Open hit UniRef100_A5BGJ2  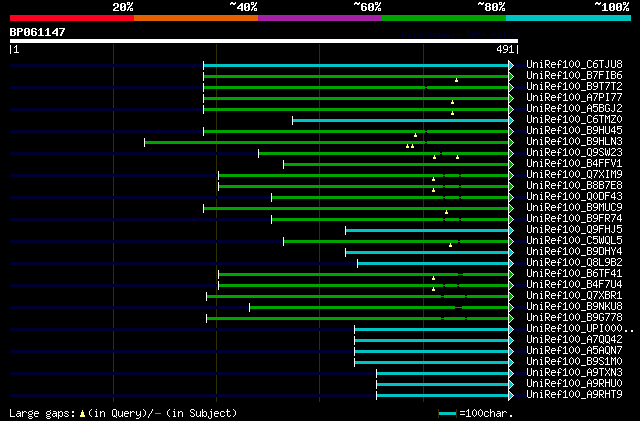coord(574,109)
